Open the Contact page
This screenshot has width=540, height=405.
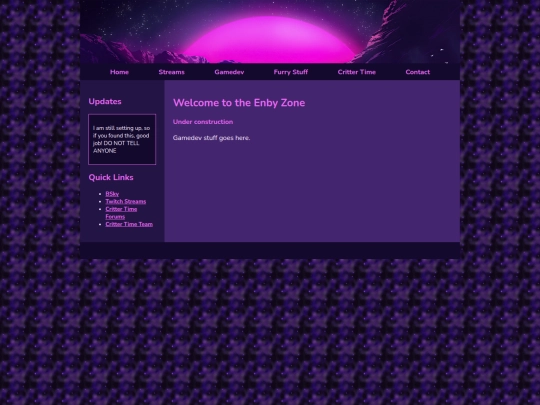click(417, 72)
